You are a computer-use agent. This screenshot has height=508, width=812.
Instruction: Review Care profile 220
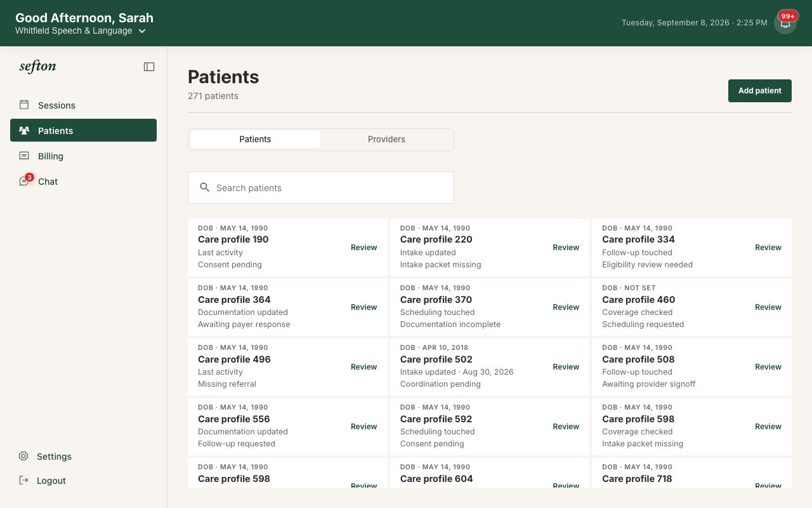coord(566,248)
